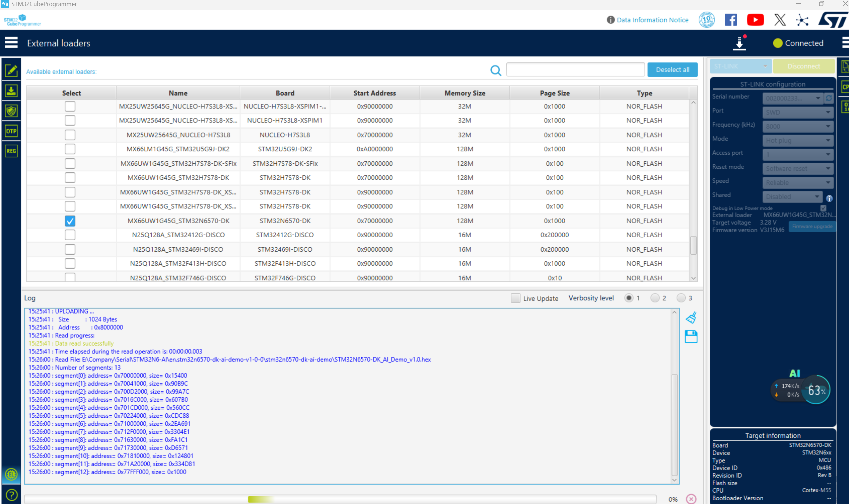849x504 pixels.
Task: Open the Port SWD dropdown
Action: pos(797,112)
